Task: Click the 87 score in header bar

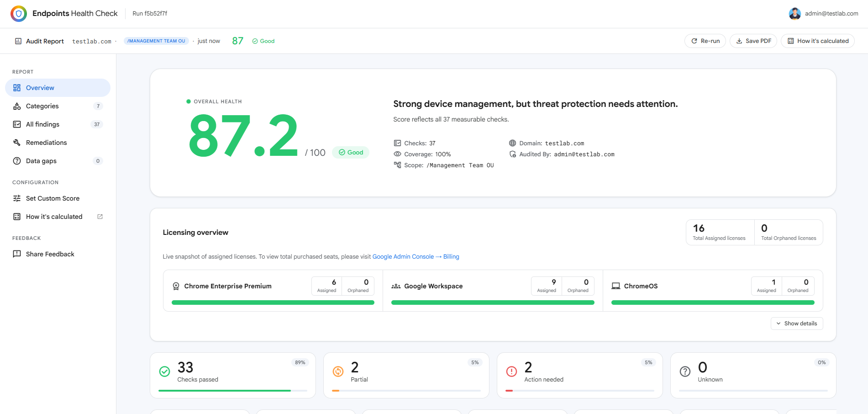Action: coord(237,41)
